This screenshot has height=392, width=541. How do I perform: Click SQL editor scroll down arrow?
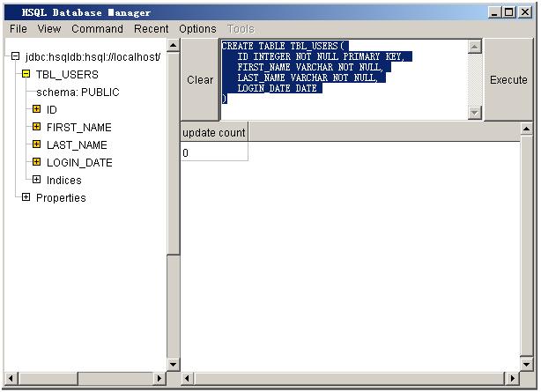(475, 113)
